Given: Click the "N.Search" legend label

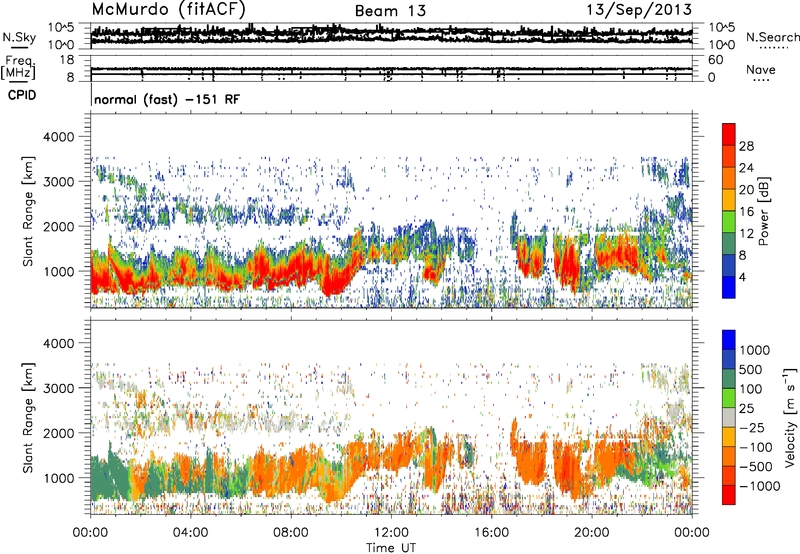Looking at the screenshot, I should click(772, 37).
